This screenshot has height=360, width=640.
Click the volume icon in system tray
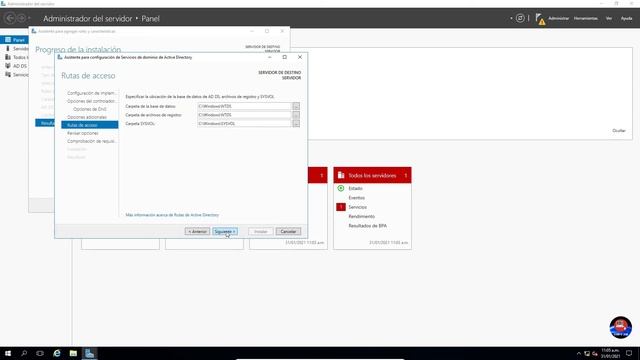pos(595,353)
